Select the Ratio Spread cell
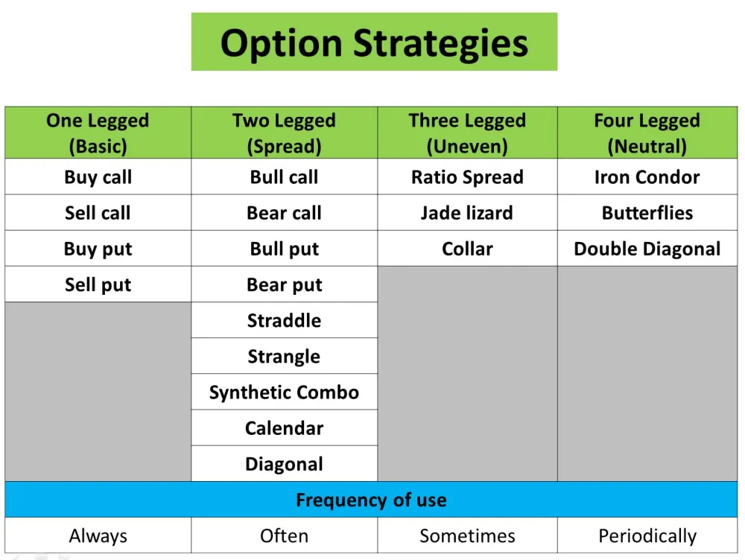This screenshot has height=560, width=745. tap(467, 176)
